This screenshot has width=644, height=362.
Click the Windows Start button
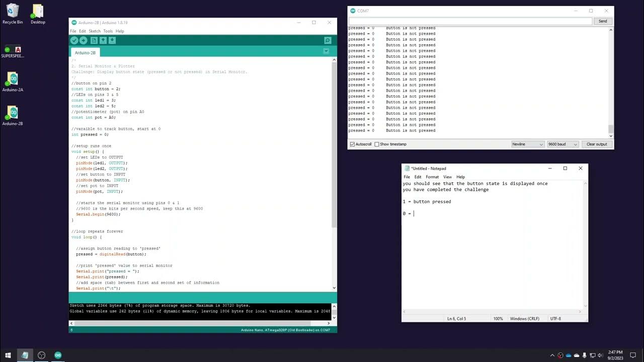[x=8, y=355]
